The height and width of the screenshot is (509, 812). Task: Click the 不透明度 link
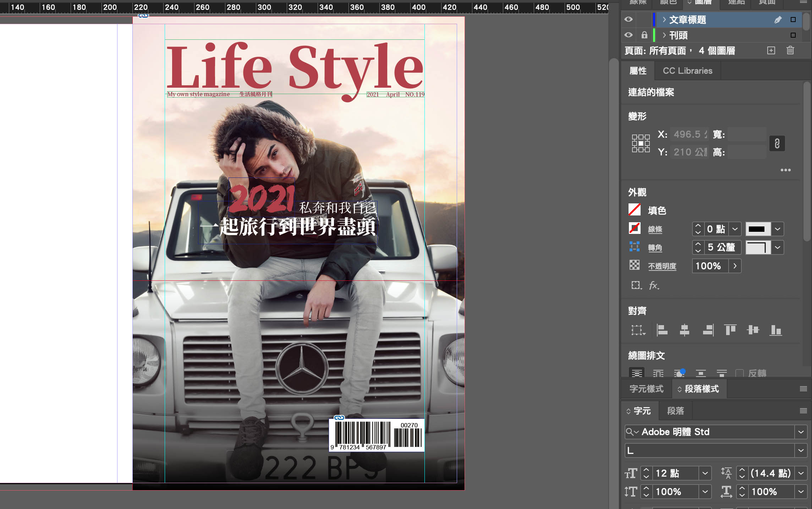pos(662,266)
